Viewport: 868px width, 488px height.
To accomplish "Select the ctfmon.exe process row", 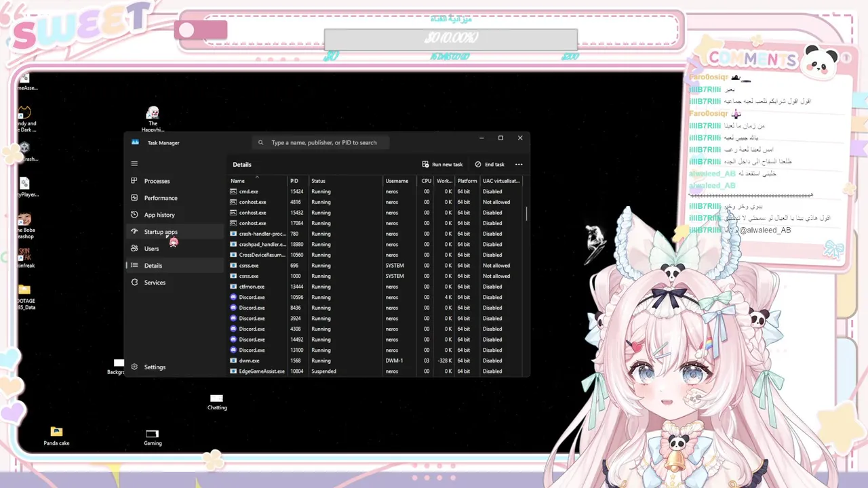I will [x=376, y=287].
